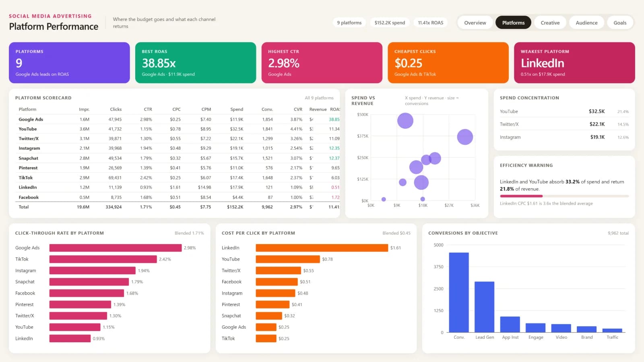The width and height of the screenshot is (644, 362).
Task: Open the Highest CTR 2.98% card
Action: [322, 63]
